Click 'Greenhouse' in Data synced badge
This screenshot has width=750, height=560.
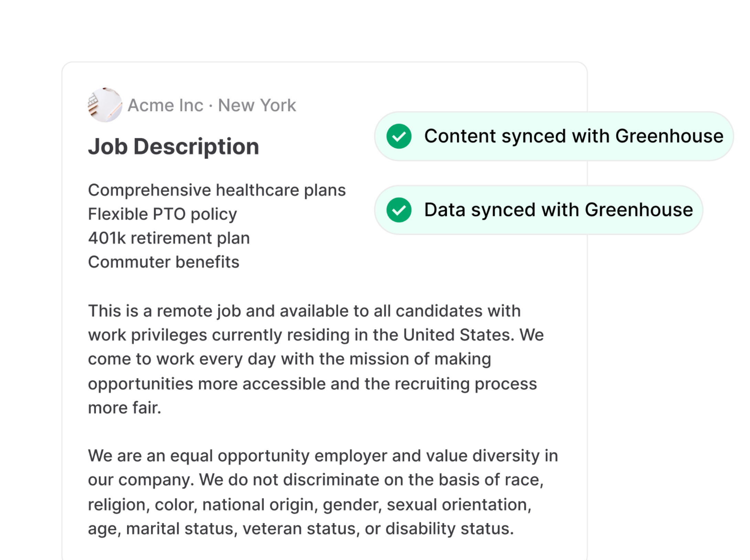tap(639, 210)
